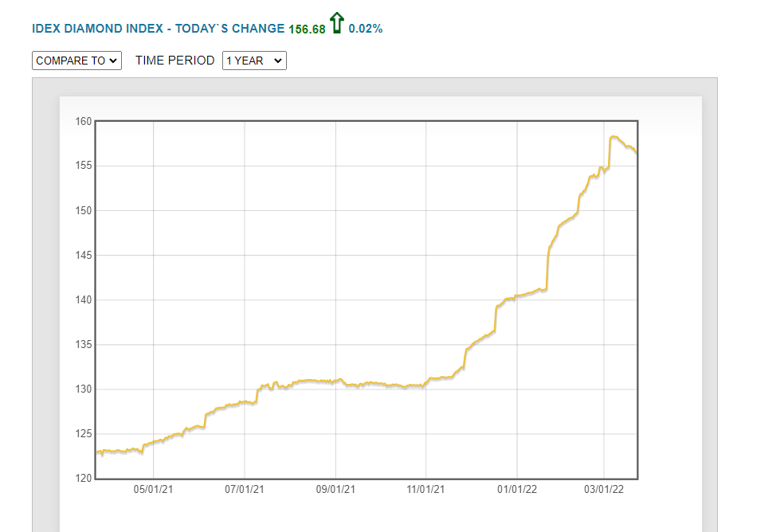Click the 120 y-axis label
776x532 pixels.
(84, 478)
